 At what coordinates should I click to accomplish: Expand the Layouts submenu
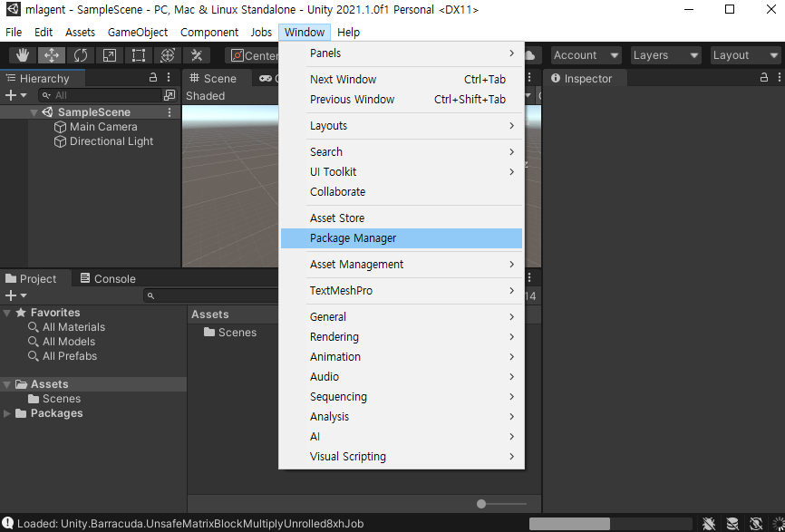[x=402, y=126]
